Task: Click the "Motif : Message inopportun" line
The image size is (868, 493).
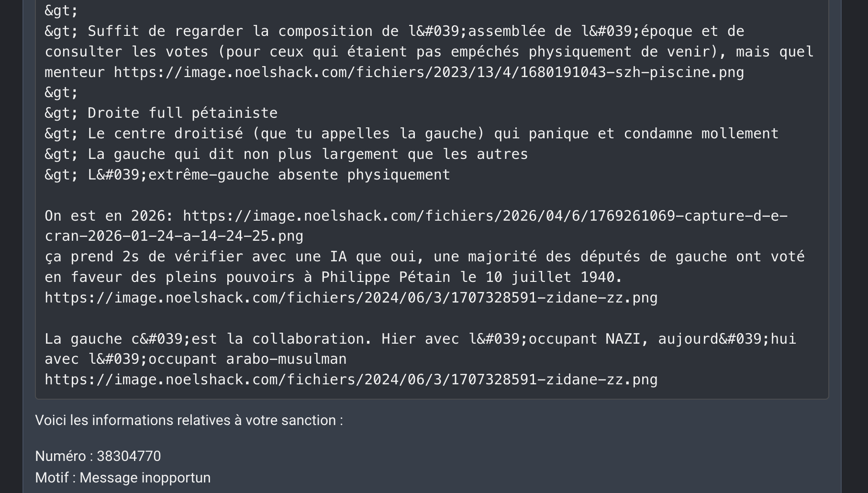Action: click(x=122, y=478)
